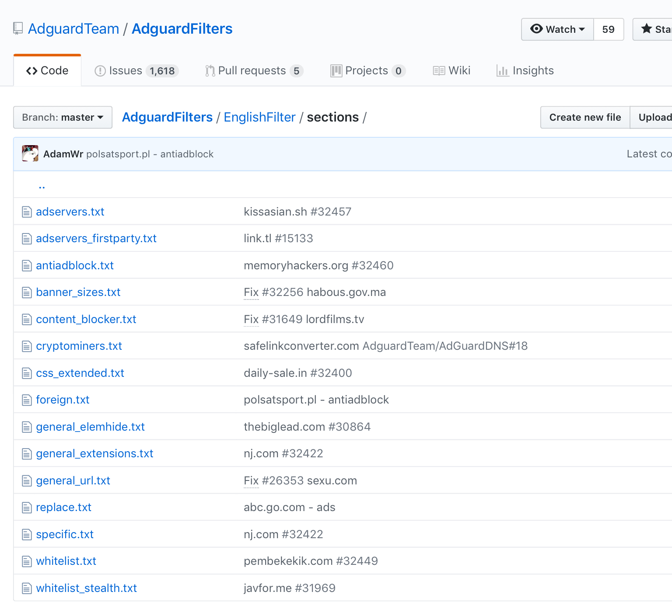The image size is (672, 616).
Task: Open general_url.txt file
Action: point(73,481)
